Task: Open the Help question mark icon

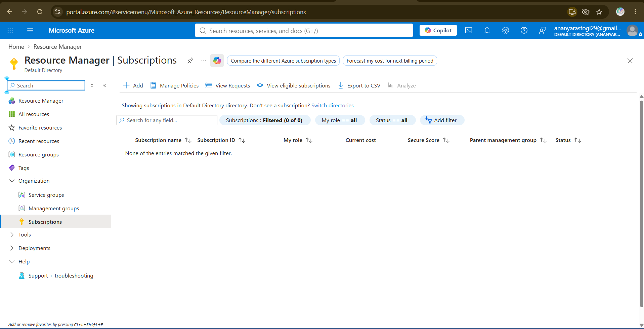Action: click(524, 30)
